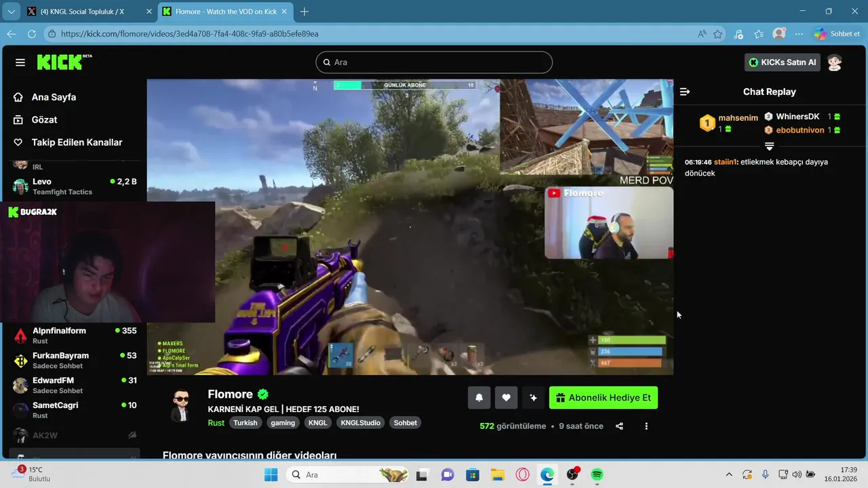This screenshot has height=488, width=868.
Task: Expand the gift leaderboard arrow
Action: pos(769,146)
